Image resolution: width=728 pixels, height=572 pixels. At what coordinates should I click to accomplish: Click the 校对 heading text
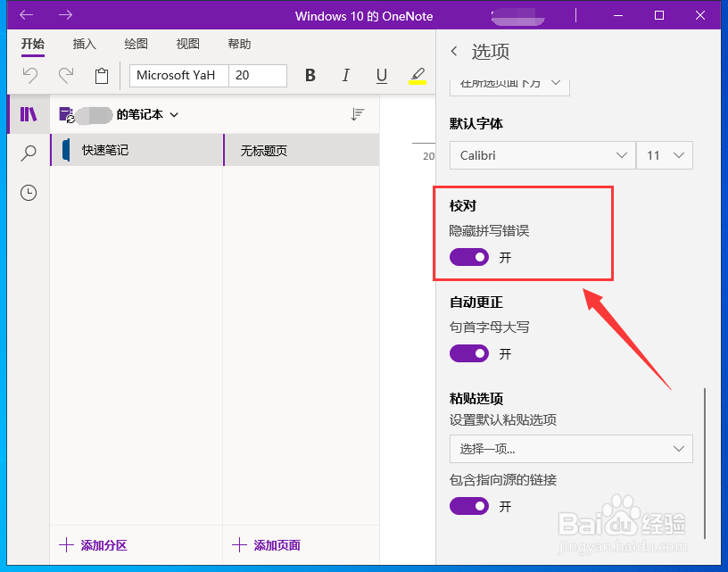[463, 205]
